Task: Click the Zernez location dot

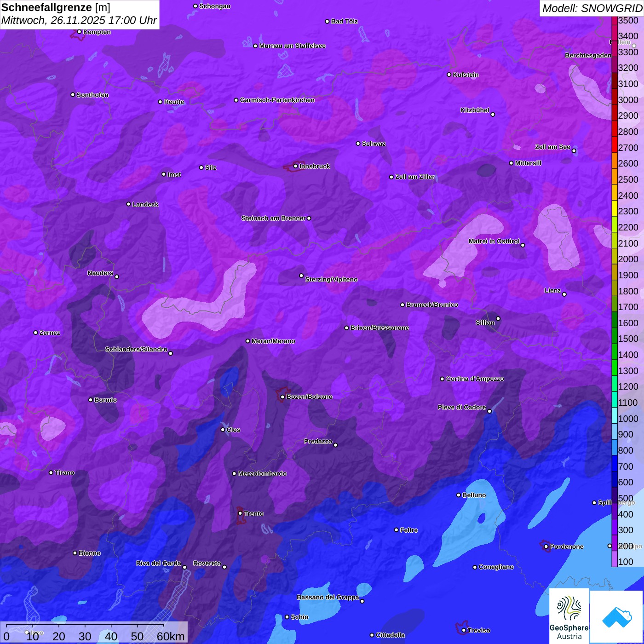Action: pyautogui.click(x=35, y=333)
